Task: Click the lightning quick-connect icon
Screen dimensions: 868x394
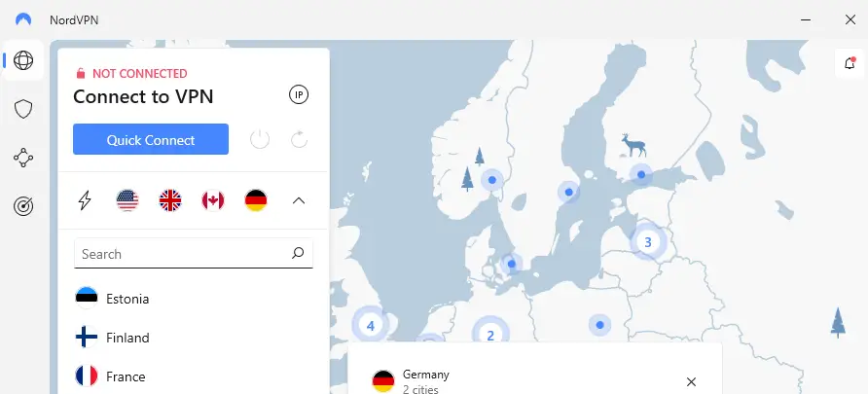Action: point(85,200)
